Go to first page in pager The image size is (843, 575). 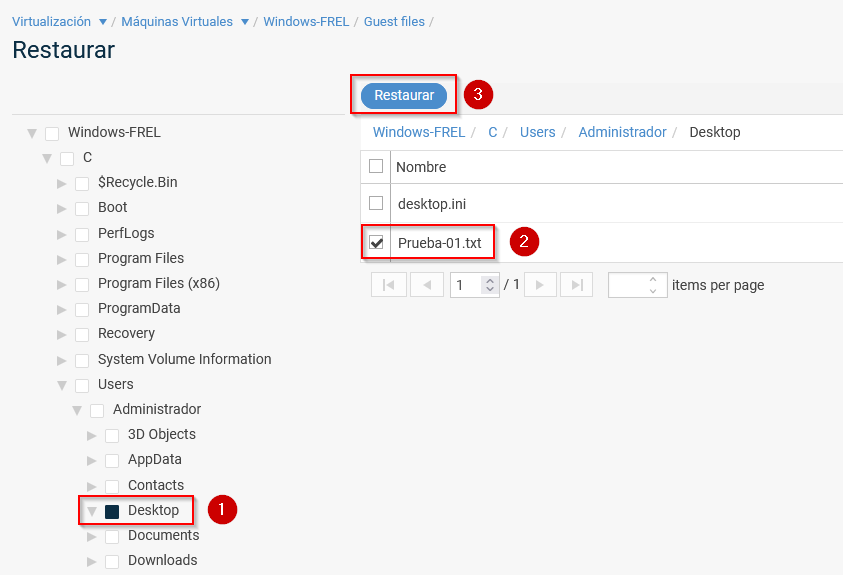(388, 285)
